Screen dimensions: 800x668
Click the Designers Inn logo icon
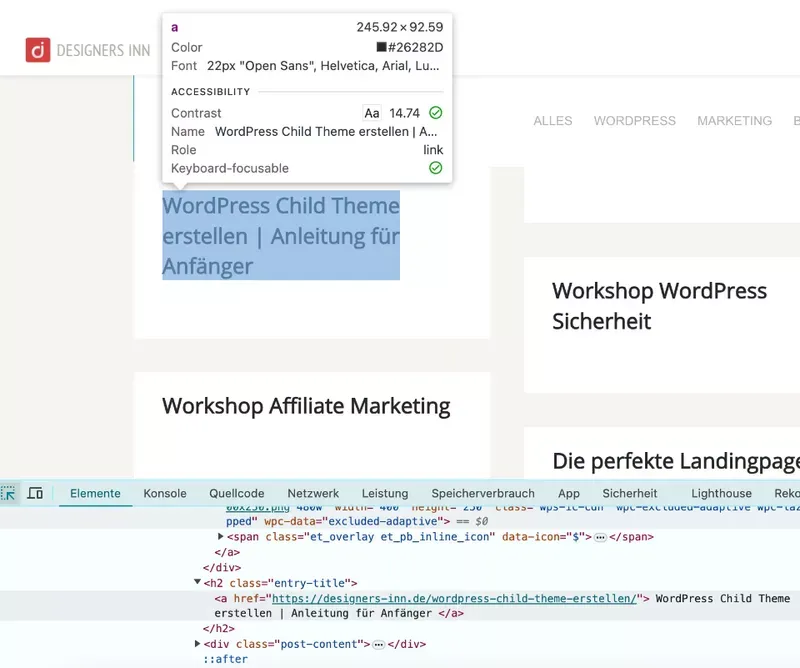36,47
